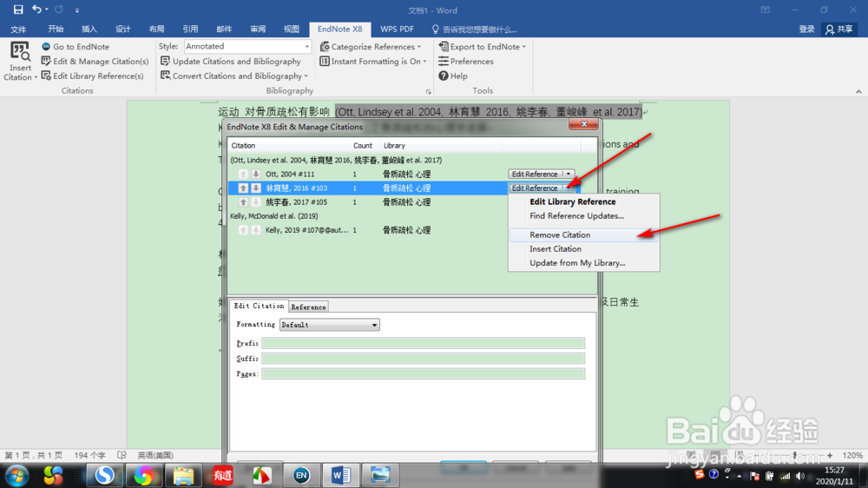Image resolution: width=868 pixels, height=488 pixels.
Task: Click the Undo arrow icon
Action: (36, 10)
